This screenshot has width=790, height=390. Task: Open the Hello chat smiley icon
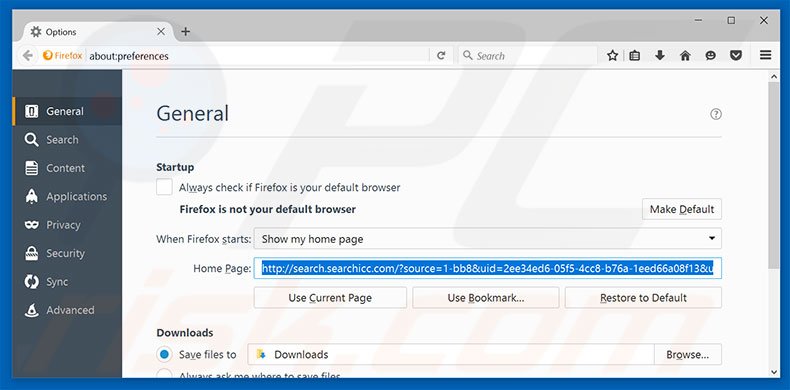[710, 55]
